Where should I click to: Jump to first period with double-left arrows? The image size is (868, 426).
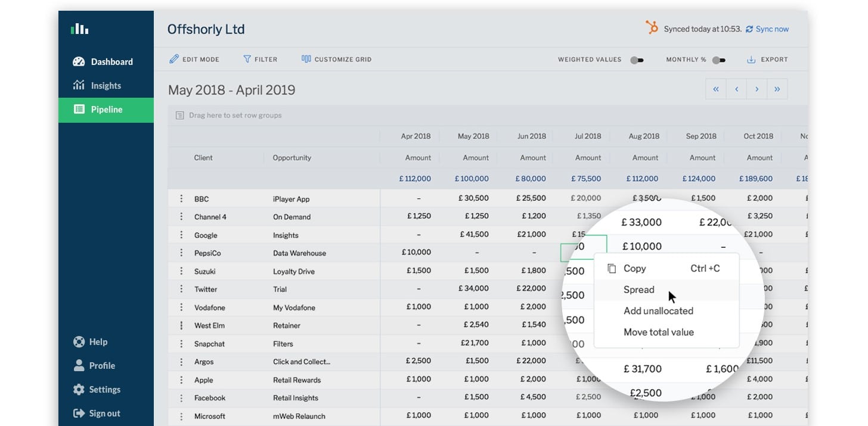[716, 89]
